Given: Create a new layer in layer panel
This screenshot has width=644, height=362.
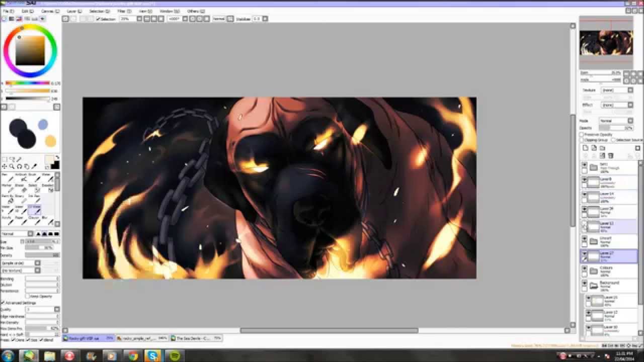Looking at the screenshot, I should coord(585,148).
